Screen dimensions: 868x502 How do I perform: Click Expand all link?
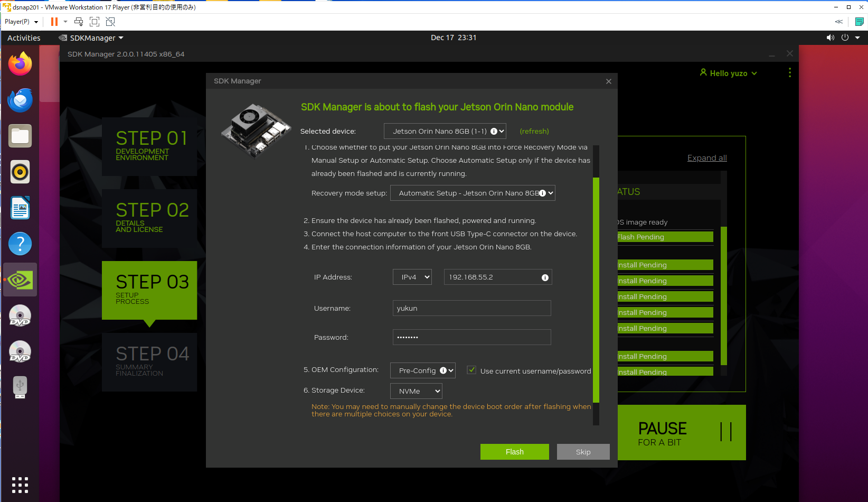point(707,157)
